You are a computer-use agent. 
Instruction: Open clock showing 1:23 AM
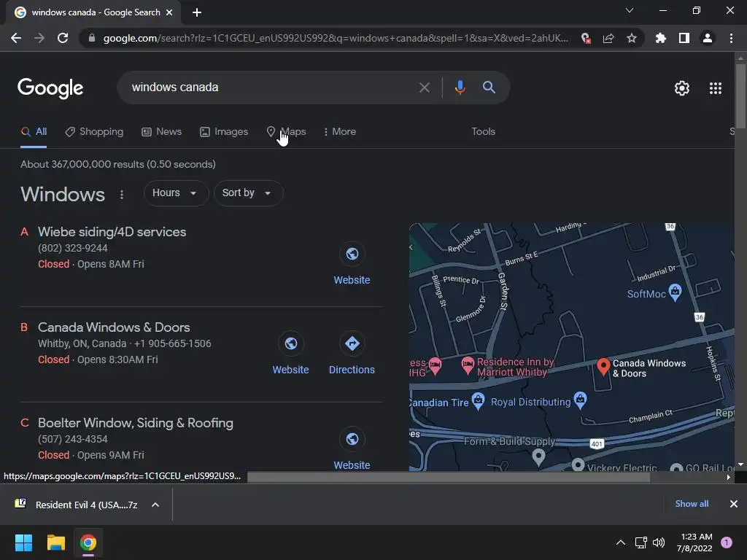[x=694, y=542]
